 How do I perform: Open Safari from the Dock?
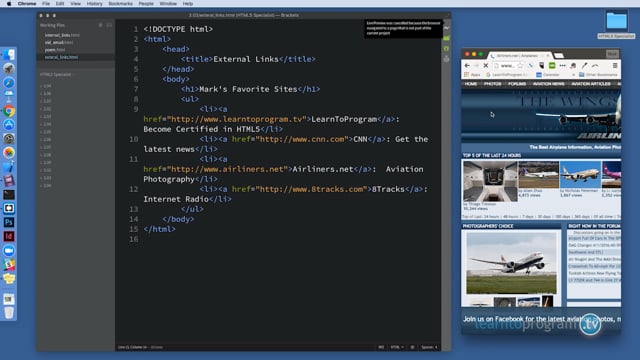(9, 82)
